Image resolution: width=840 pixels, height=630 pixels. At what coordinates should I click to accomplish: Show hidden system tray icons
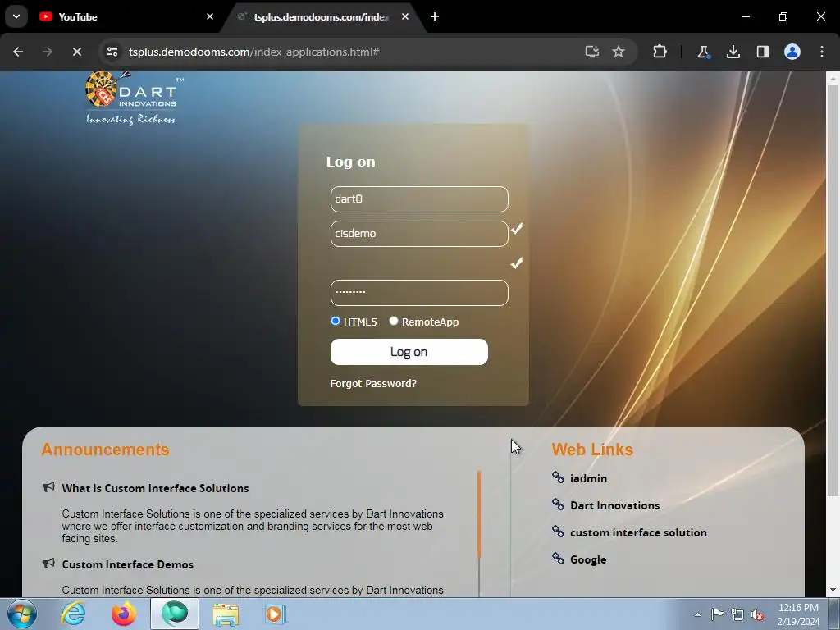click(x=697, y=614)
